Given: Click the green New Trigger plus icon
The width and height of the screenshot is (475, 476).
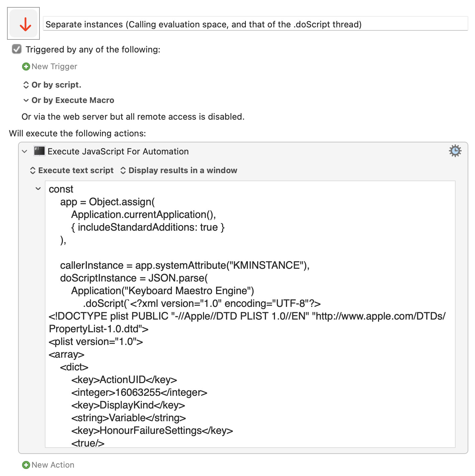Looking at the screenshot, I should click(26, 67).
